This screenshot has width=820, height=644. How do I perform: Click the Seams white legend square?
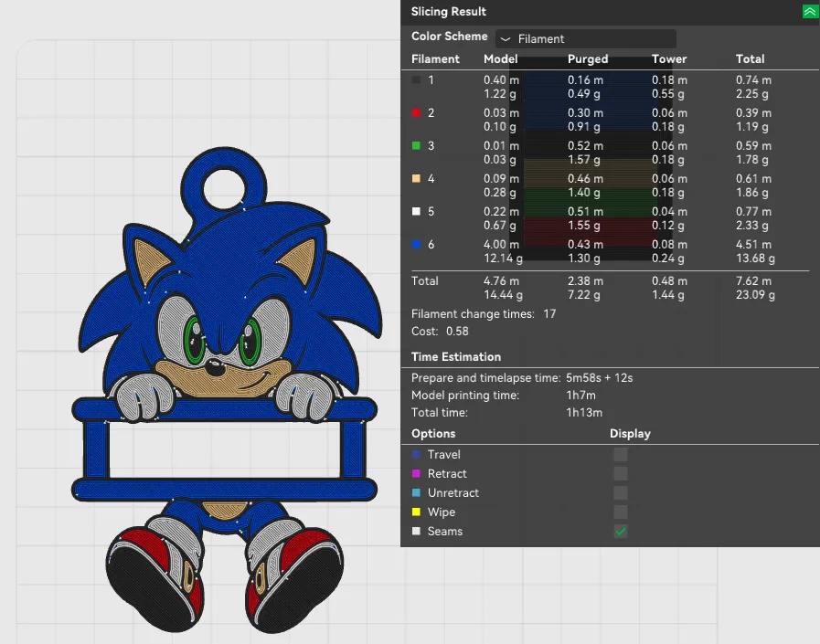click(x=416, y=531)
